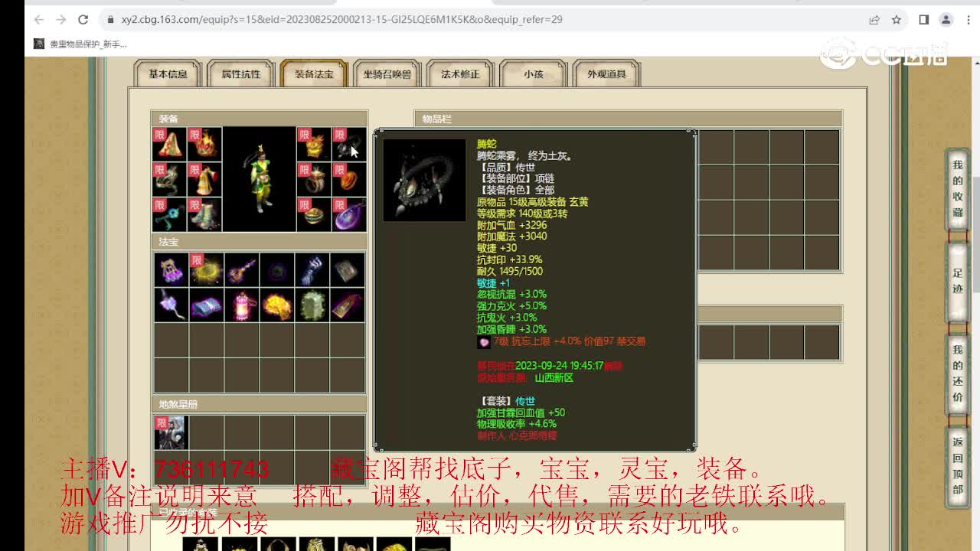Click the address bar URL field
980x551 pixels.
click(x=482, y=20)
